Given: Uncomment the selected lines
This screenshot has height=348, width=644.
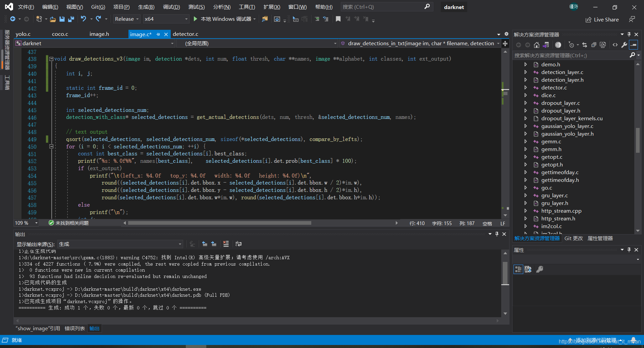Looking at the screenshot, I should 326,19.
